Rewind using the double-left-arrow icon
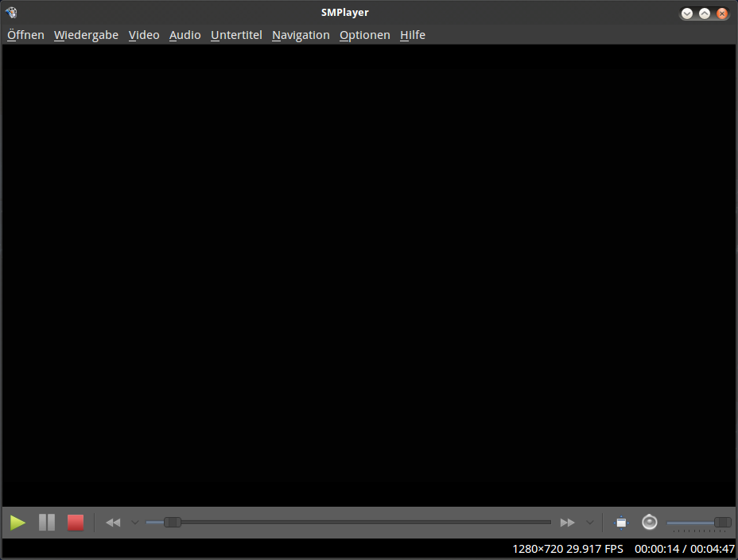 (x=113, y=523)
